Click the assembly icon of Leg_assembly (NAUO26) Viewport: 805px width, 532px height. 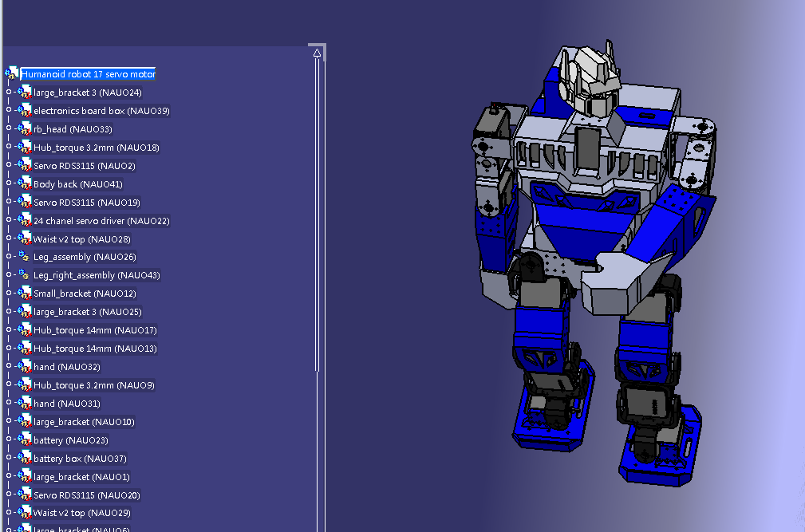(x=24, y=257)
